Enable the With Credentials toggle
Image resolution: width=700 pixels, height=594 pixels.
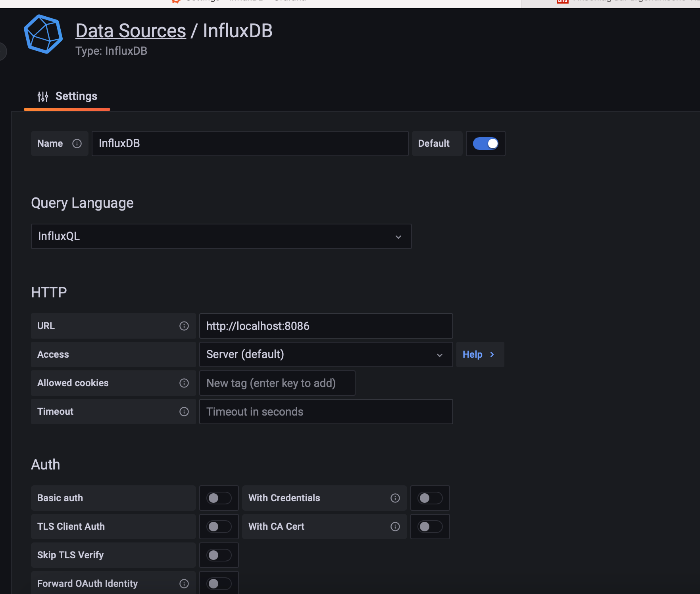pyautogui.click(x=430, y=498)
